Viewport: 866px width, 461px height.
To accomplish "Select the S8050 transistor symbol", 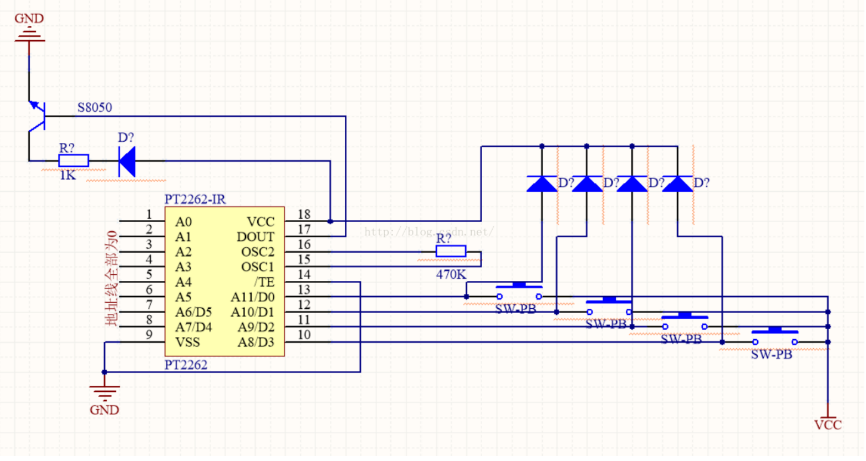I will tap(36, 118).
